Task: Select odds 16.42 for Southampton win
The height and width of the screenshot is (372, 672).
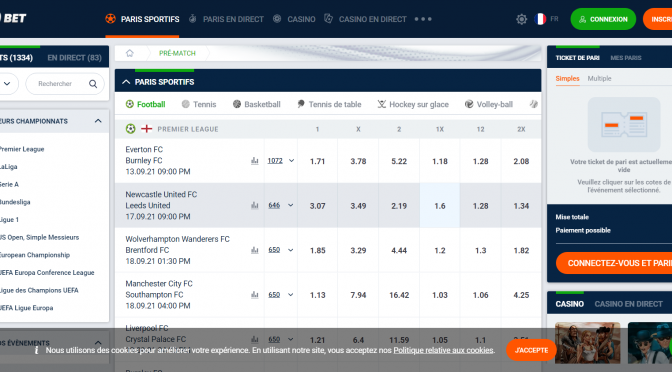Action: point(399,295)
